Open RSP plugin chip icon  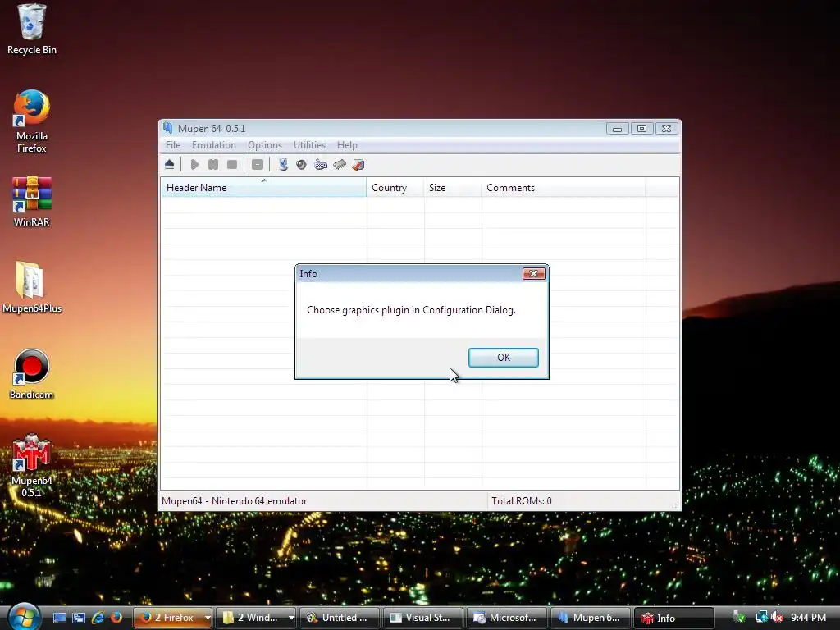pyautogui.click(x=340, y=164)
